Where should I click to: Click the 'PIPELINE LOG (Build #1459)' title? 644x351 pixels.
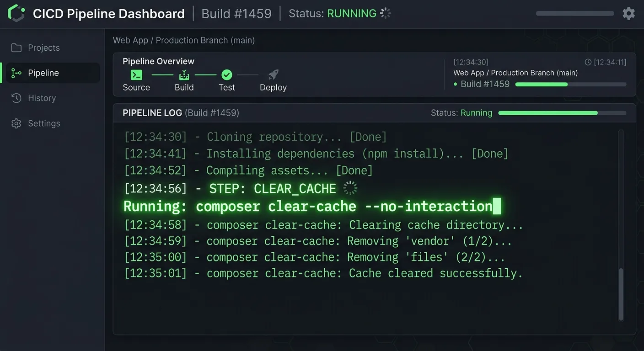coord(181,112)
